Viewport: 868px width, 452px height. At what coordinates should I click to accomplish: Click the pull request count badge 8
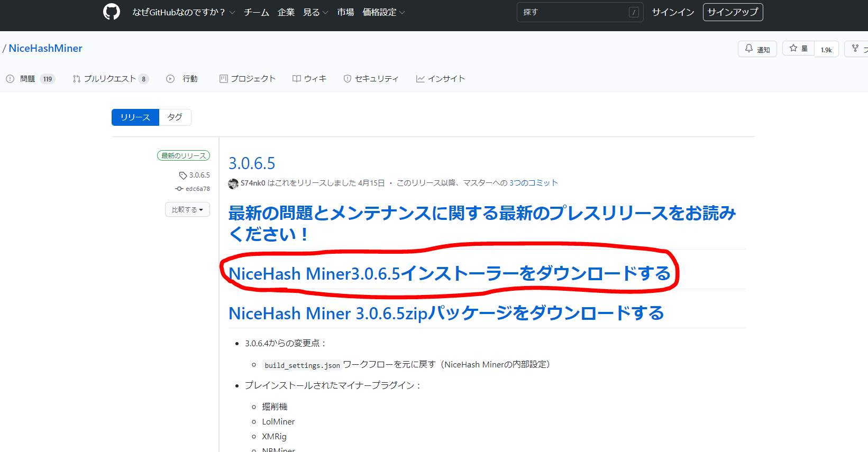[x=143, y=79]
